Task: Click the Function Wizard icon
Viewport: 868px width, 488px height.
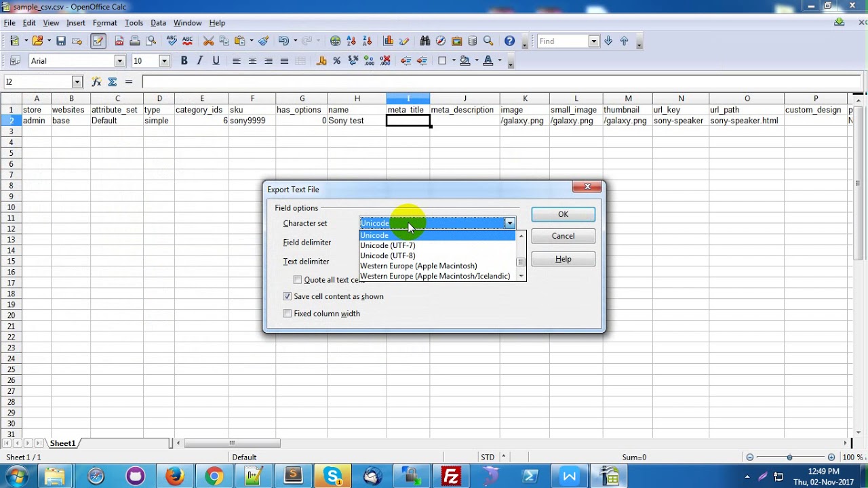Action: click(96, 82)
